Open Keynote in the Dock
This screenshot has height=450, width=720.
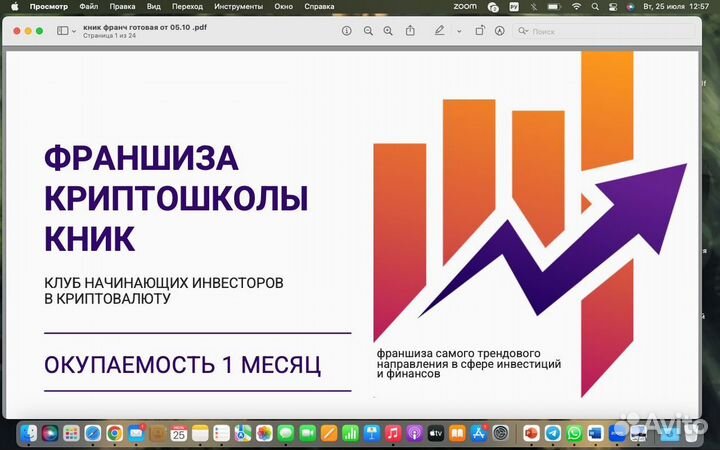click(x=371, y=433)
